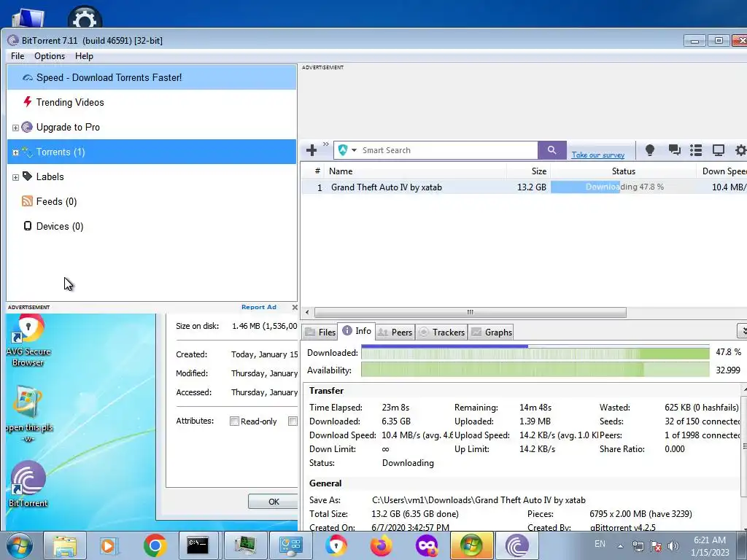Open Command Prompt from taskbar
Viewport: 747px width, 560px height.
pos(198,545)
